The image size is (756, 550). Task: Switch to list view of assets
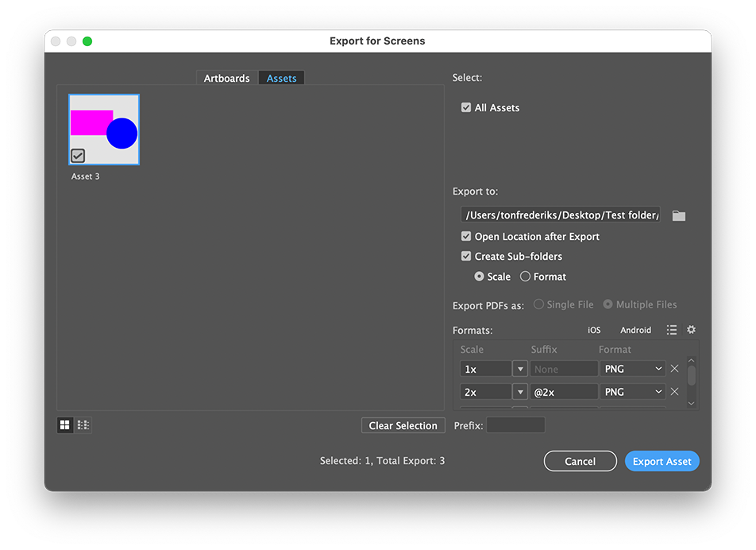83,424
